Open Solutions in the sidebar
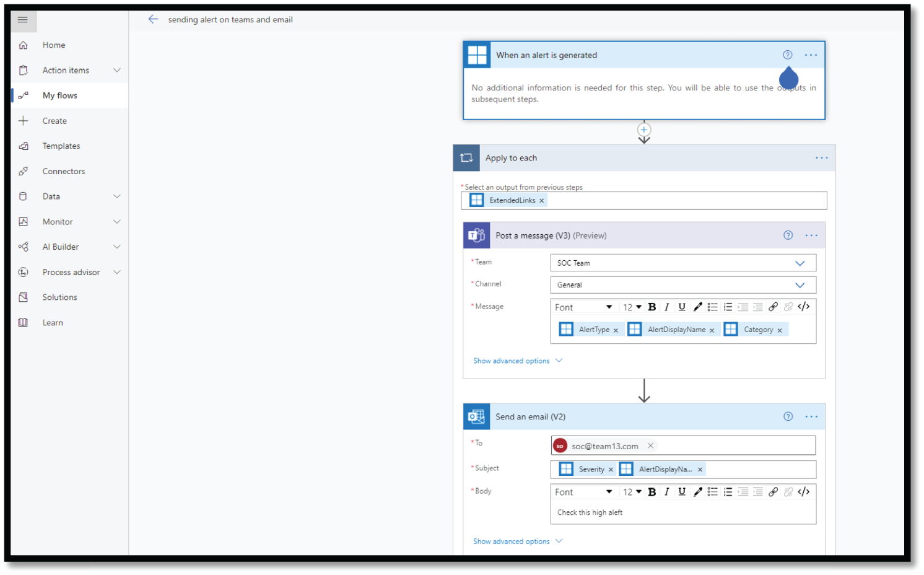 (x=60, y=297)
